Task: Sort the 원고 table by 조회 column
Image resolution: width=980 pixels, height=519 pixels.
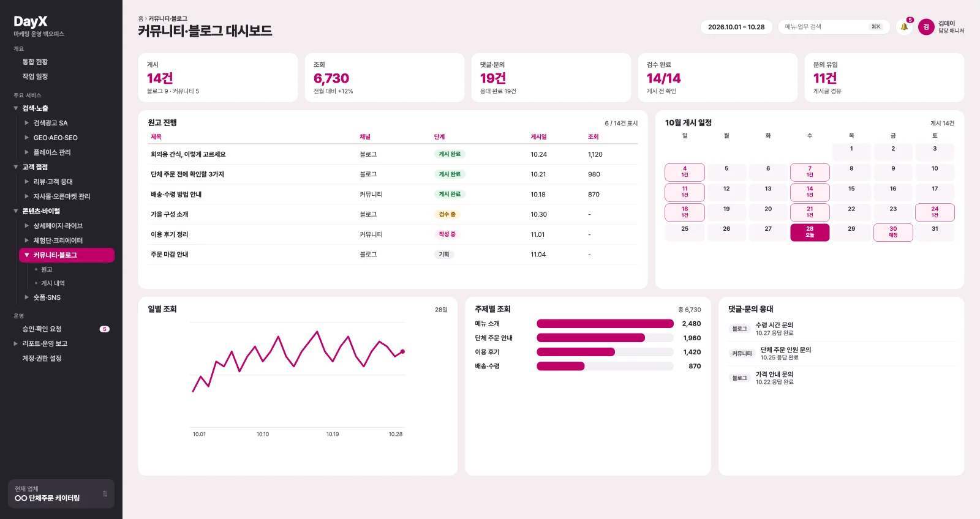Action: (593, 137)
